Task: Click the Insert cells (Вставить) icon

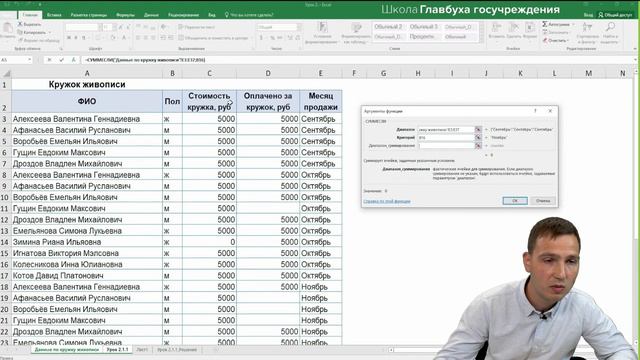Action: coord(496,28)
